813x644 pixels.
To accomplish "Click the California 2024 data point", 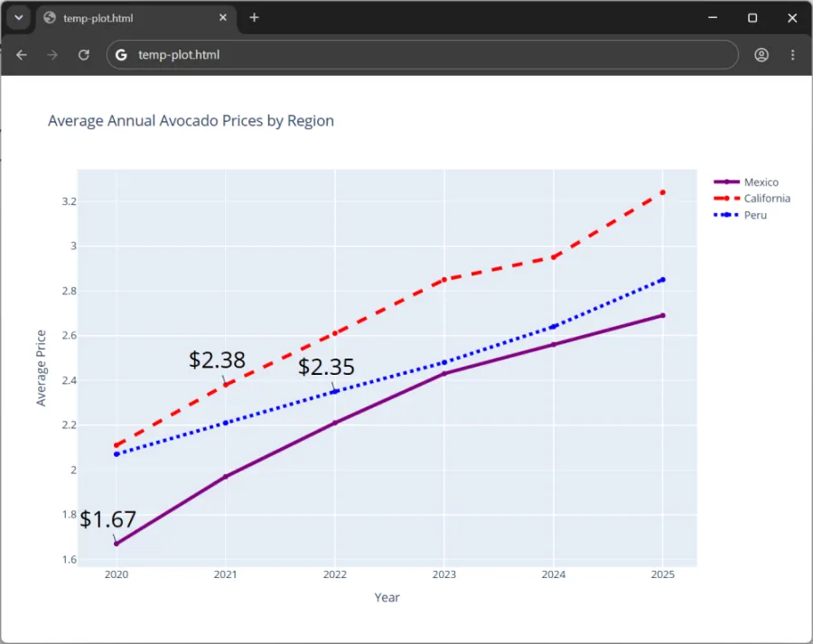I will [x=553, y=257].
